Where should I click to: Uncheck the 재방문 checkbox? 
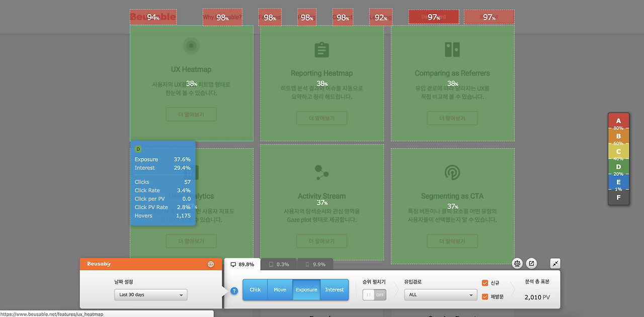pos(485,296)
